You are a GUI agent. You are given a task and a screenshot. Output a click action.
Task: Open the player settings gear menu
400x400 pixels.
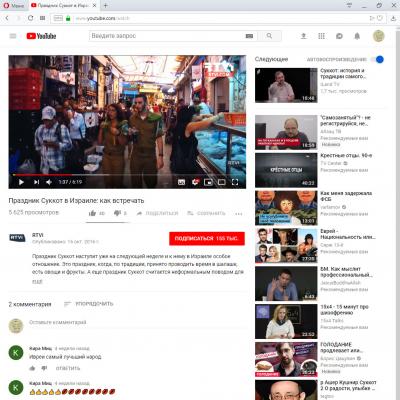click(x=195, y=182)
